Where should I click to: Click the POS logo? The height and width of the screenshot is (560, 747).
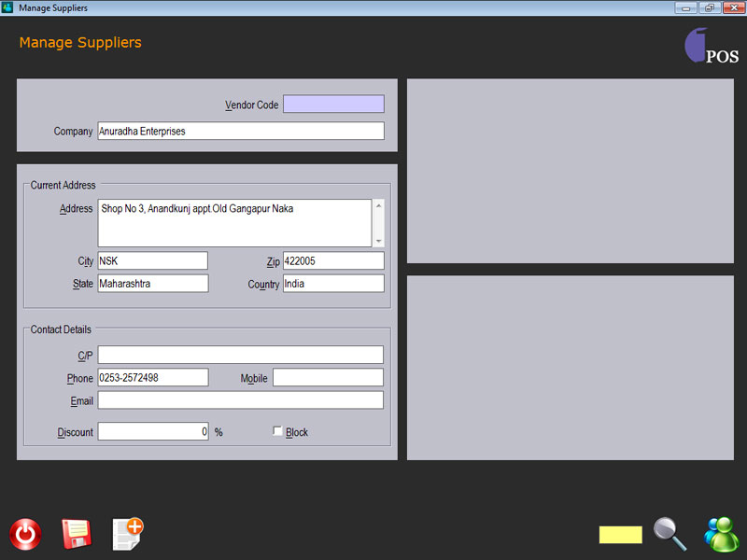(x=712, y=47)
